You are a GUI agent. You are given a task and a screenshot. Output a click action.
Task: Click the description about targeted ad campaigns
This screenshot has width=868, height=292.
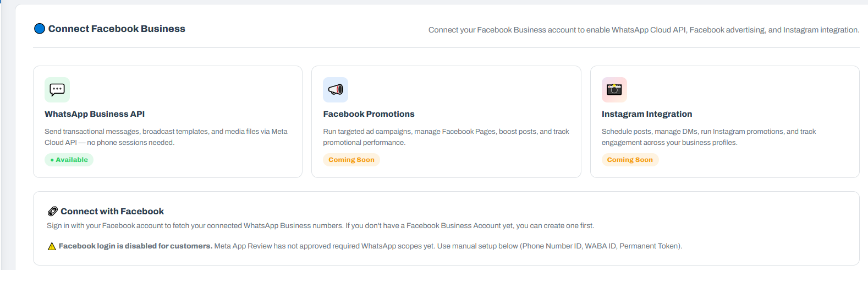tap(446, 137)
